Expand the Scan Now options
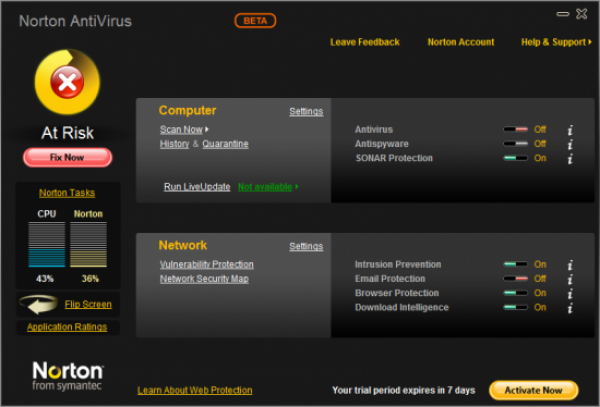Viewport: 600px width, 407px height. coord(207,130)
